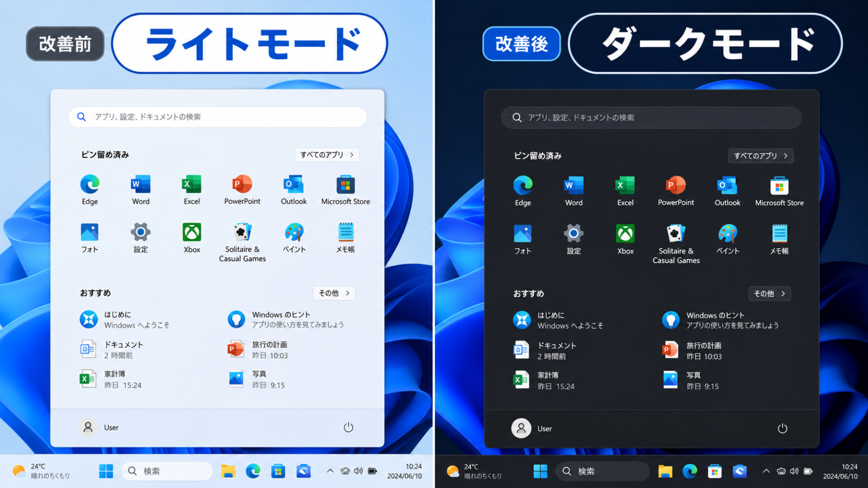The width and height of the screenshot is (868, 488).
Task: Open Windows のヒント in dark mode recommendations
Action: click(x=721, y=320)
